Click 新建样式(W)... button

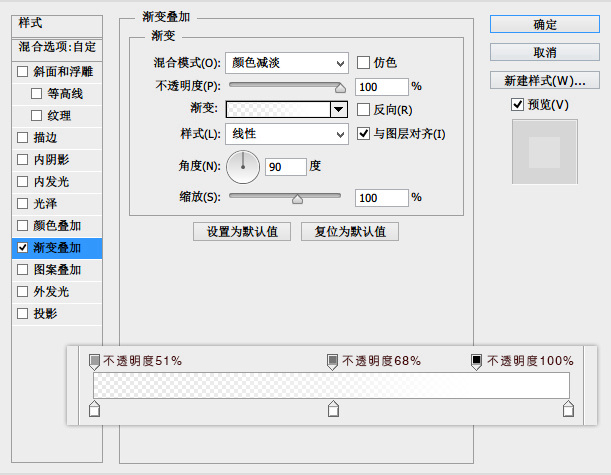(545, 80)
